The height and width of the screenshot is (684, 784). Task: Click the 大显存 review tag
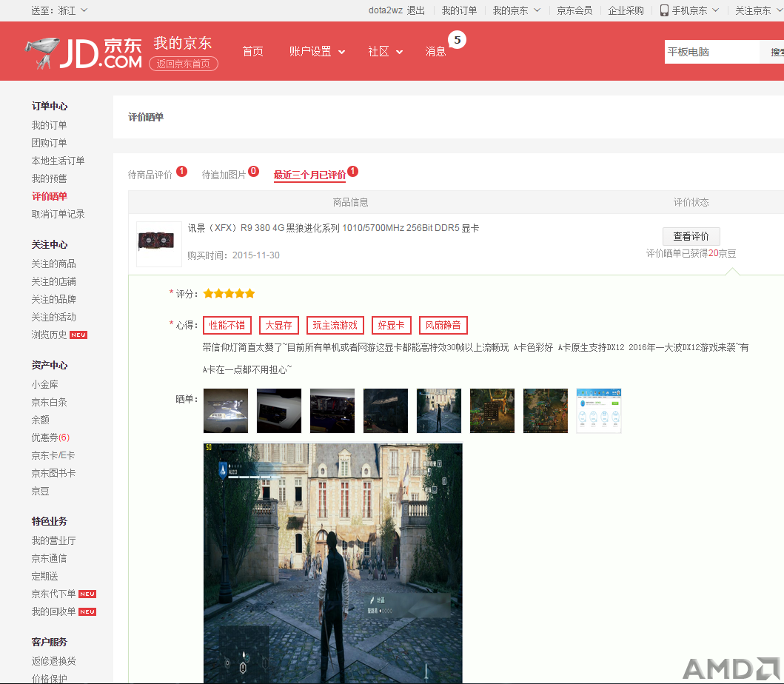279,326
